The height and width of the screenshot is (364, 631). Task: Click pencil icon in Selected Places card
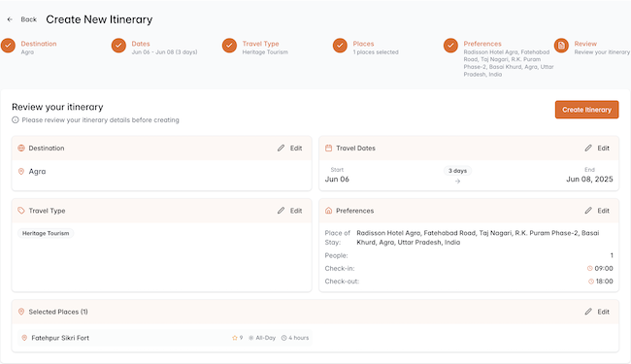pyautogui.click(x=588, y=312)
